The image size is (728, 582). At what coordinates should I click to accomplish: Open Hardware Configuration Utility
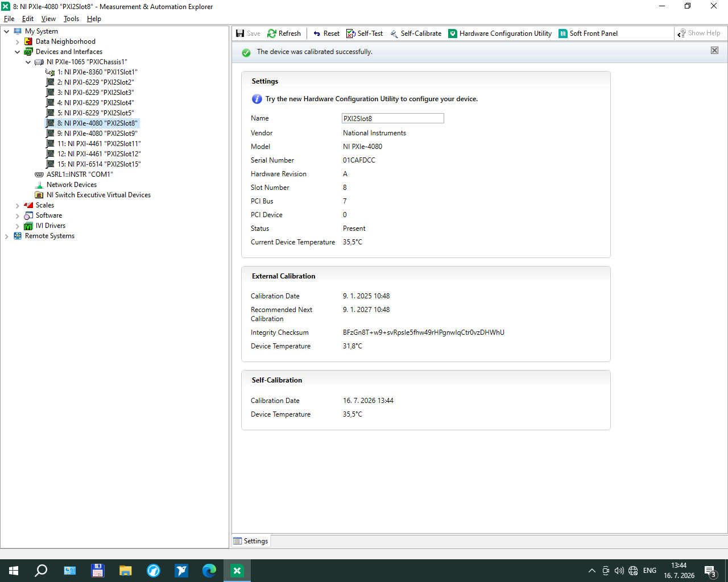coord(500,34)
